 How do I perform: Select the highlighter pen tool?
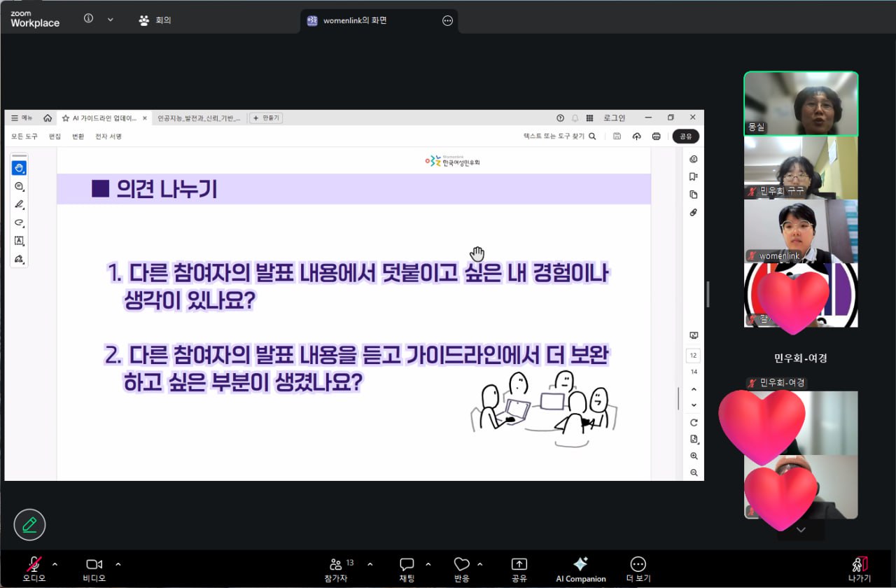pyautogui.click(x=19, y=204)
